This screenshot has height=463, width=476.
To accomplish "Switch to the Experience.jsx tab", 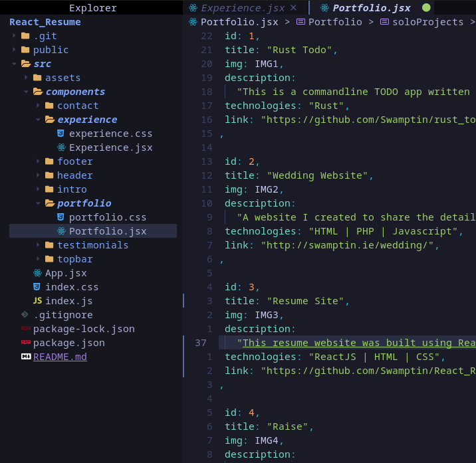I will pyautogui.click(x=242, y=8).
